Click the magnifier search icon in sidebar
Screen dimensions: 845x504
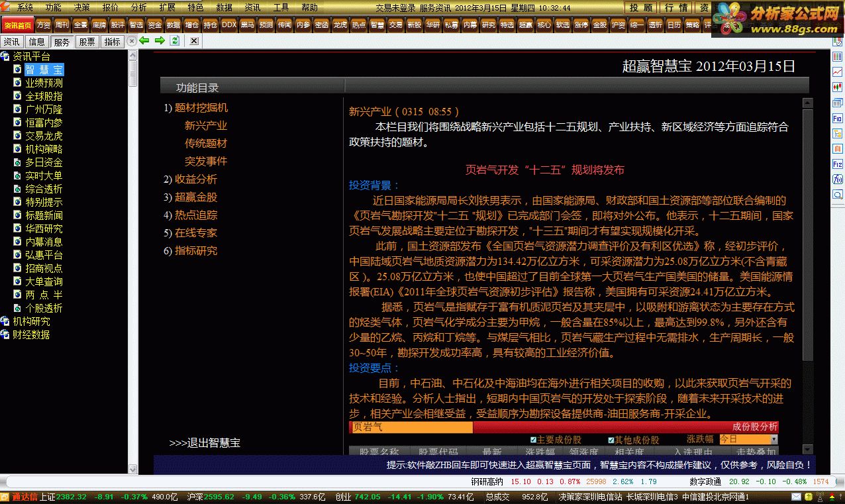(838, 195)
